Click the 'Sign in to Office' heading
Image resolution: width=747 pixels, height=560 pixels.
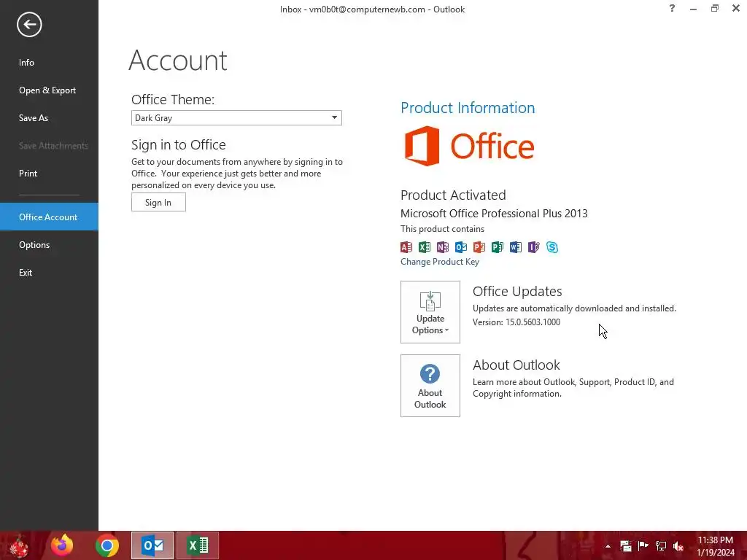point(179,145)
